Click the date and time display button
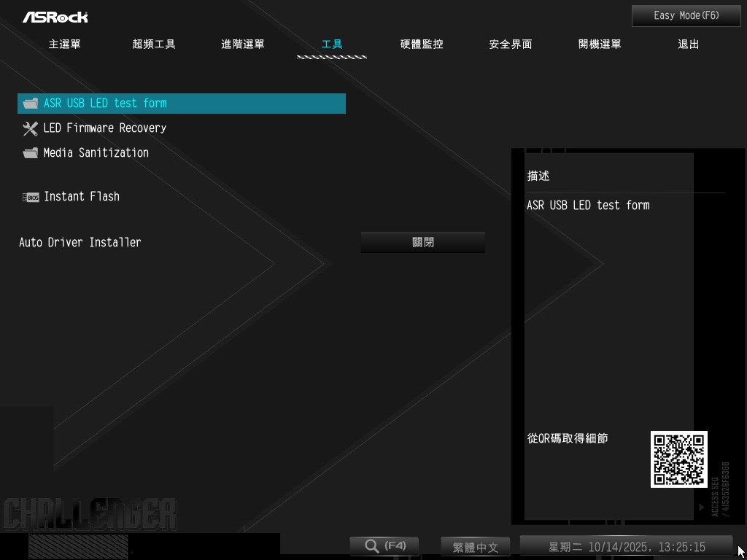The image size is (747, 560). 626,547
